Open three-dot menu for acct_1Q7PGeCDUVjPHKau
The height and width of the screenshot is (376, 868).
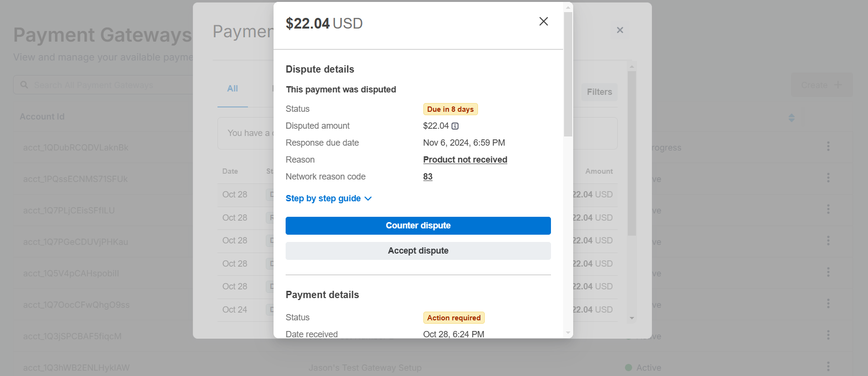pyautogui.click(x=828, y=241)
